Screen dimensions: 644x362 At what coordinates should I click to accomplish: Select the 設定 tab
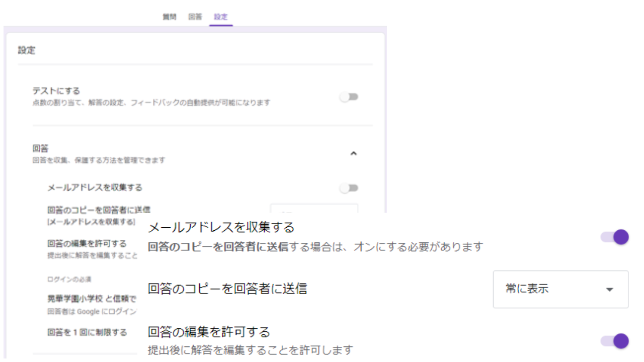point(221,17)
